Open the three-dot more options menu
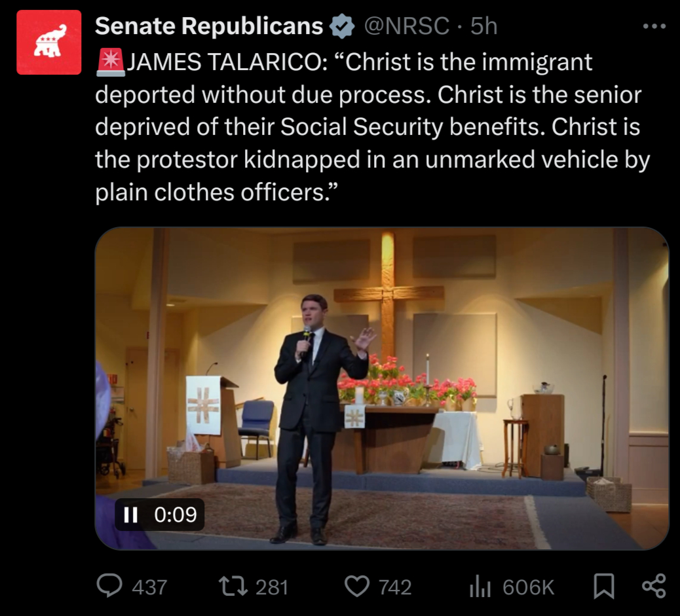 [x=653, y=26]
